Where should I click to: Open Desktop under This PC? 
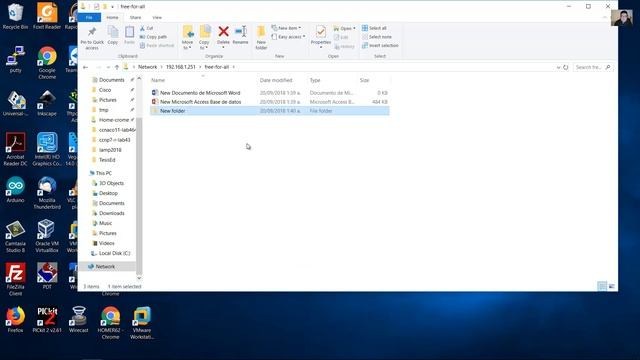point(108,193)
